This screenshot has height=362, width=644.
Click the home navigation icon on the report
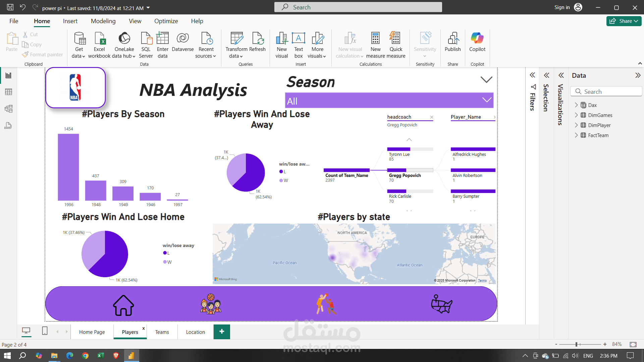coord(123,305)
